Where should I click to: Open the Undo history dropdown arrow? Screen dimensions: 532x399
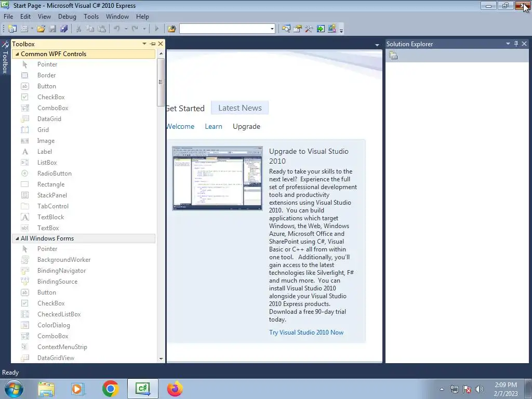click(x=126, y=29)
